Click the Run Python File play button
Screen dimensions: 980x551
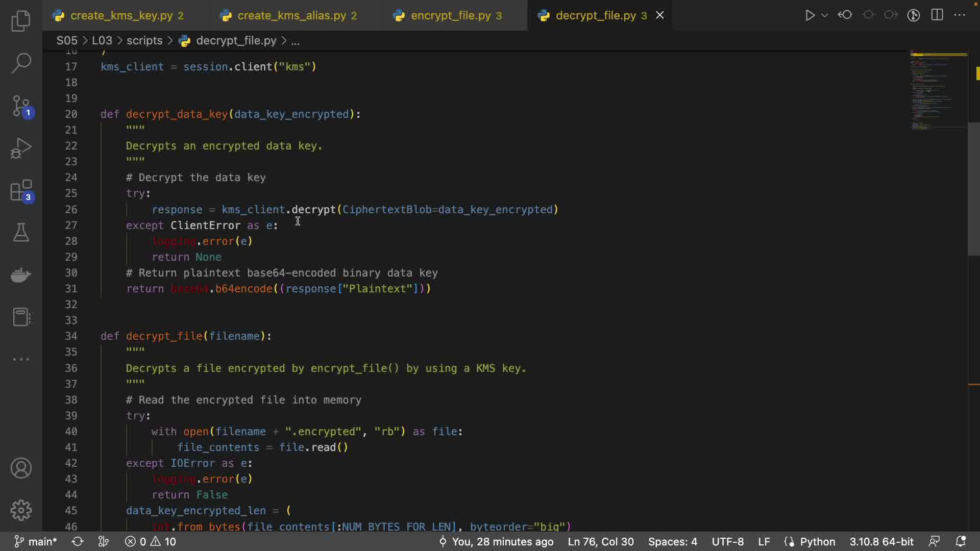click(810, 15)
